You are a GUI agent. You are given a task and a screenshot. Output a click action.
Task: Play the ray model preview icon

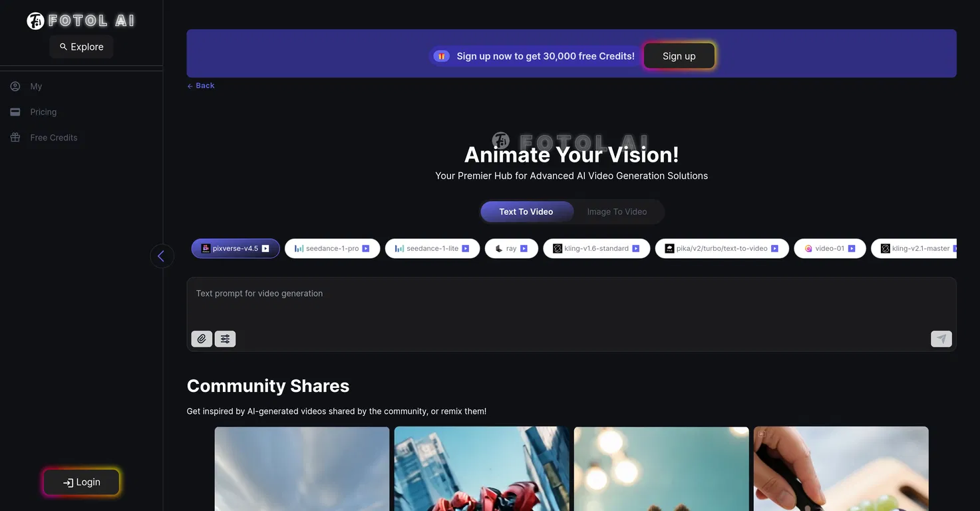click(x=524, y=249)
